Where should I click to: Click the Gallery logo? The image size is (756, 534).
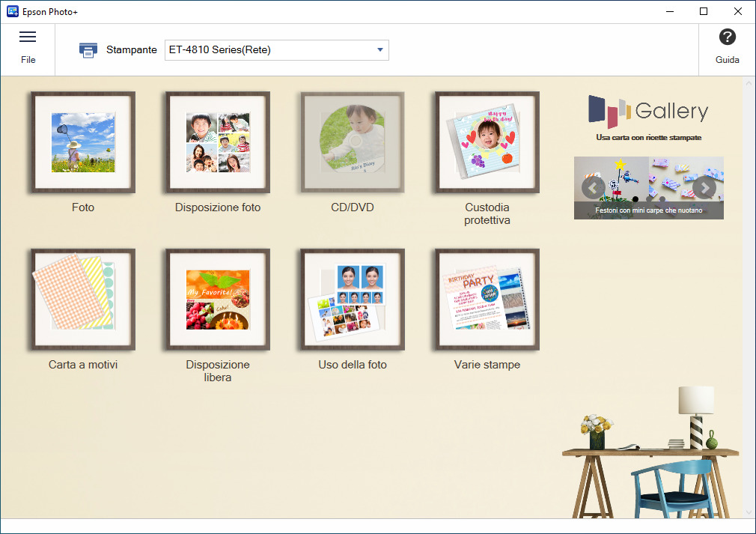(x=648, y=112)
